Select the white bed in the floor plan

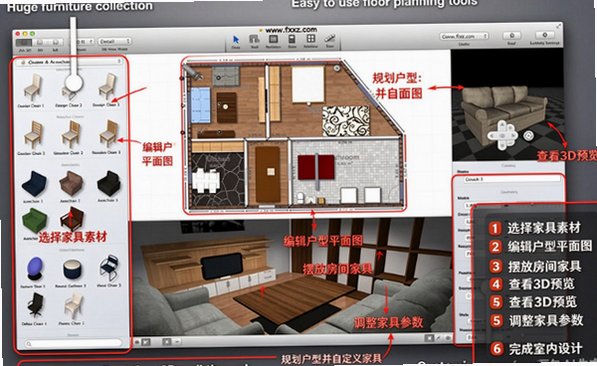click(308, 84)
